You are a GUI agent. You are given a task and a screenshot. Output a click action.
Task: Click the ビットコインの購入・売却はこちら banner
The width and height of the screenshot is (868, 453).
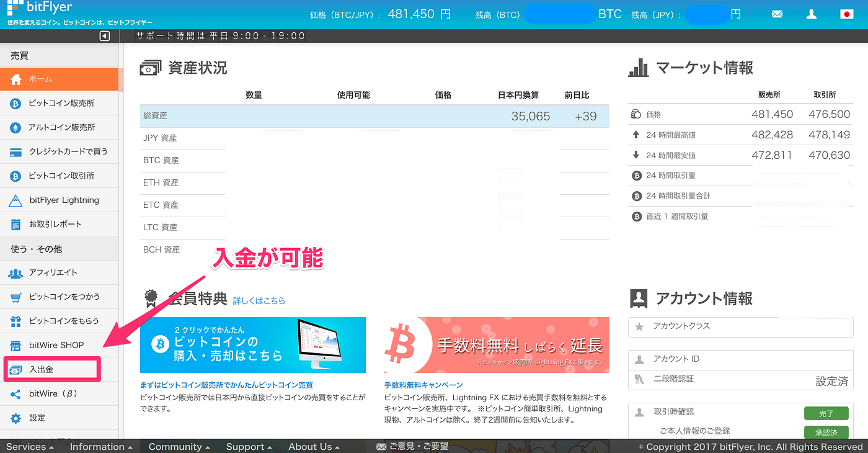(x=253, y=345)
